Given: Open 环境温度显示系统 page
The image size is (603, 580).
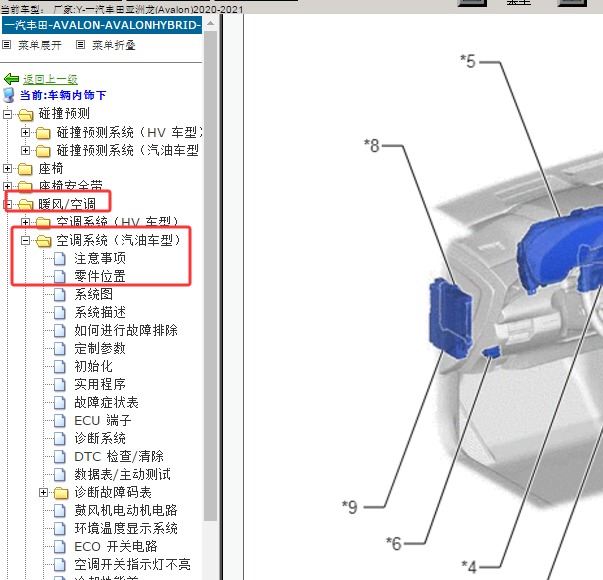Looking at the screenshot, I should (126, 529).
